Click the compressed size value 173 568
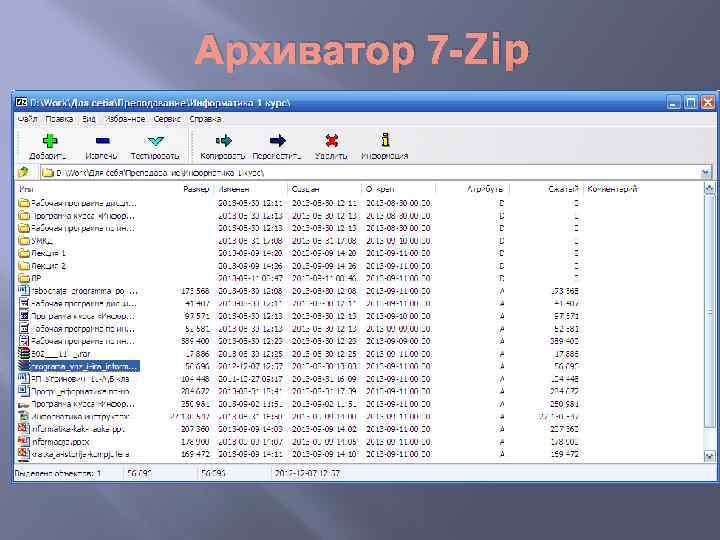The height and width of the screenshot is (540, 720). tap(564, 291)
